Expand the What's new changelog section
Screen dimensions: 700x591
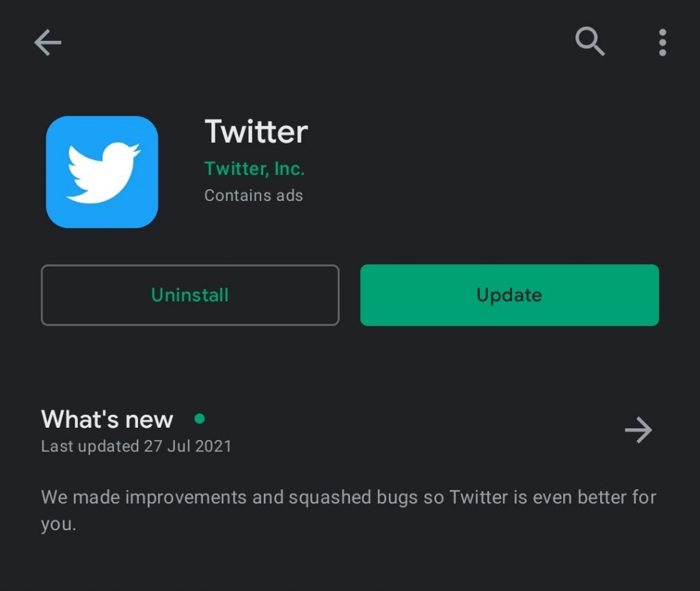pos(638,430)
